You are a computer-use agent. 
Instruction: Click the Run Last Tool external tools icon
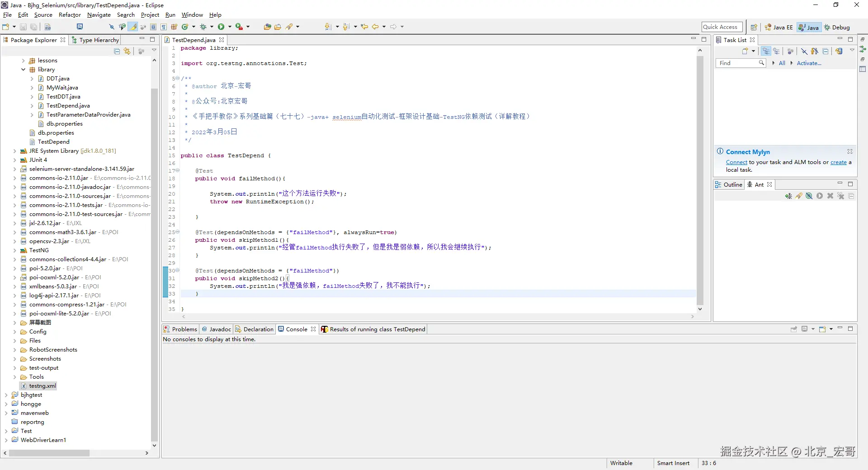[x=239, y=27]
